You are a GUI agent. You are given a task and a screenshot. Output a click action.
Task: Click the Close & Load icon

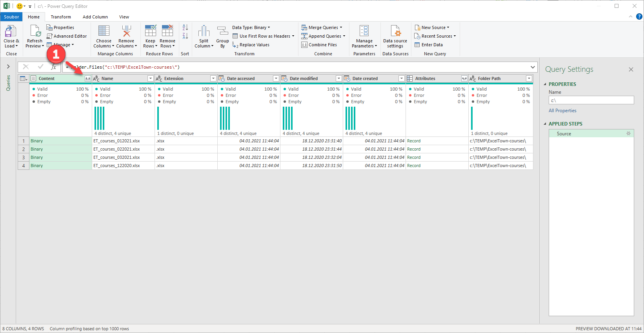(x=11, y=31)
